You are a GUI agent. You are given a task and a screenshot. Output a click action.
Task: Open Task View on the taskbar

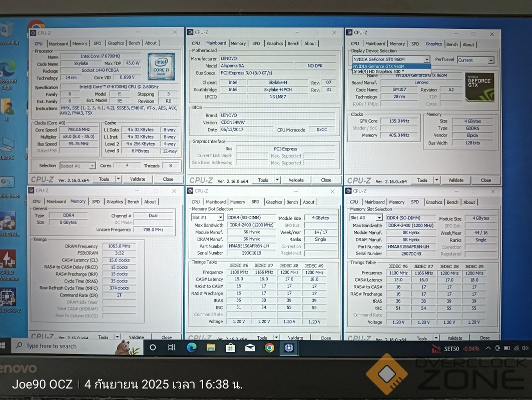click(172, 347)
